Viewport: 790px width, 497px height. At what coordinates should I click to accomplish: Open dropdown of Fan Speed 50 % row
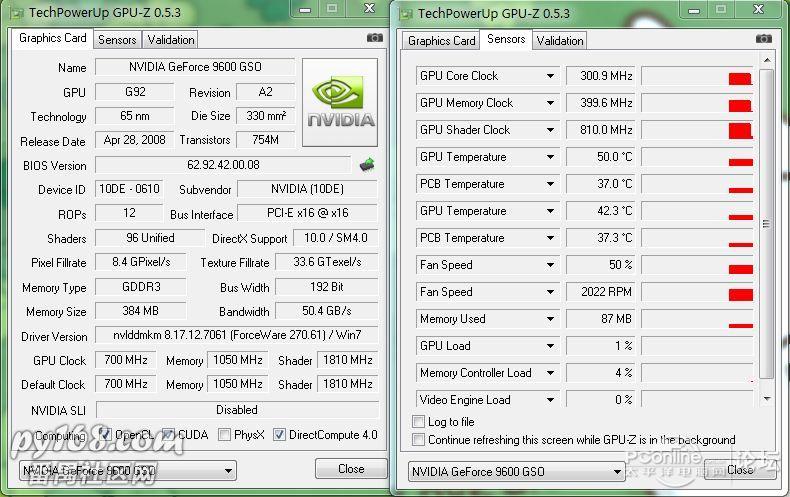[x=550, y=265]
